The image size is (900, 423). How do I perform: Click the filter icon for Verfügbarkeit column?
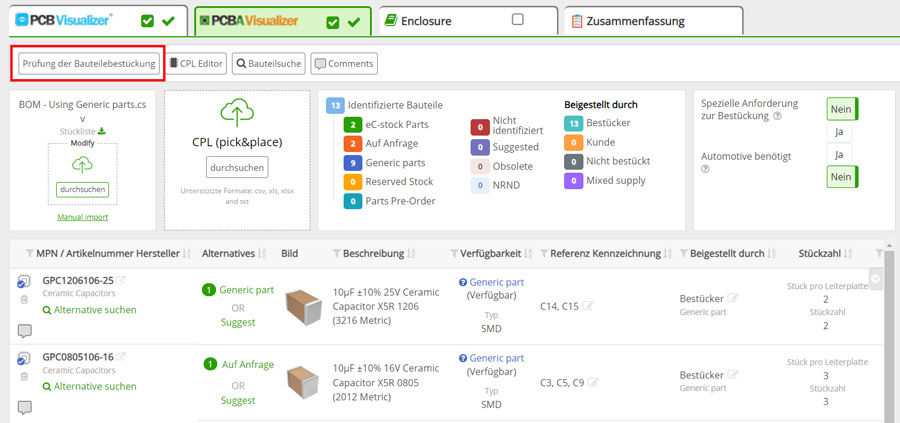coord(454,254)
